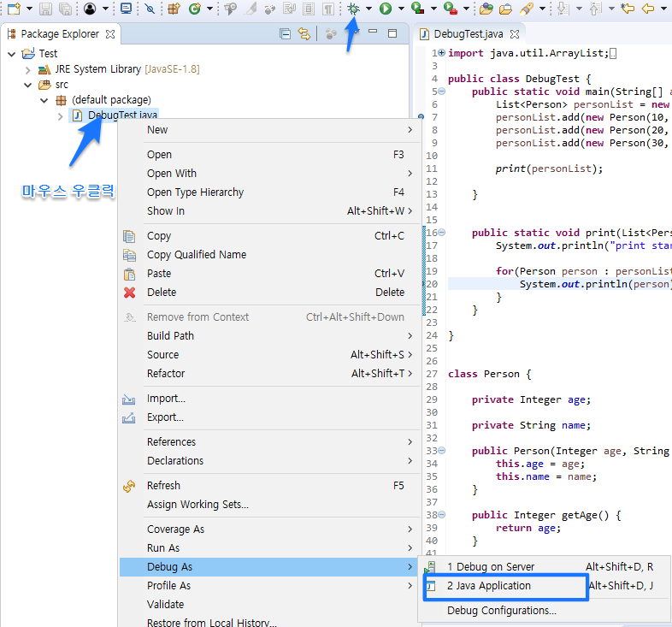Image resolution: width=672 pixels, height=627 pixels.
Task: Choose New in the context menu
Action: (x=270, y=129)
